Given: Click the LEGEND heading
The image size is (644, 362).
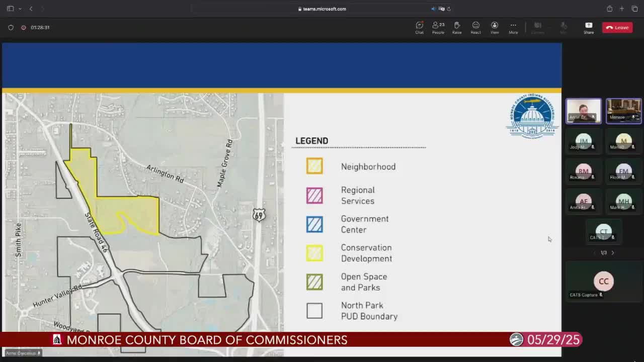Looking at the screenshot, I should tap(312, 141).
